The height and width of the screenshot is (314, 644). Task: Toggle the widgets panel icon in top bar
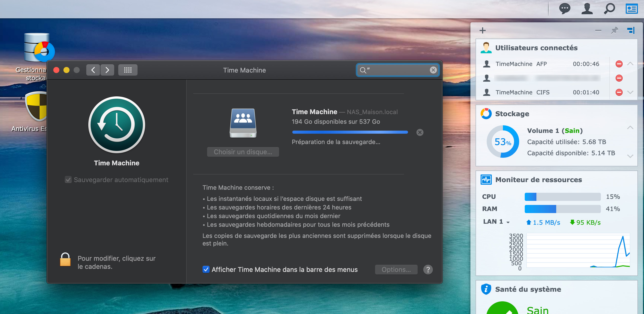(631, 9)
